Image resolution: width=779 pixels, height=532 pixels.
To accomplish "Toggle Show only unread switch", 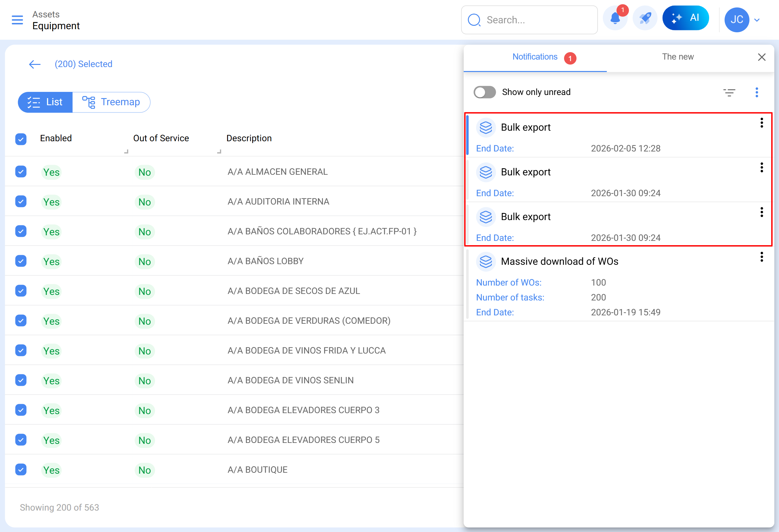I will pos(484,92).
